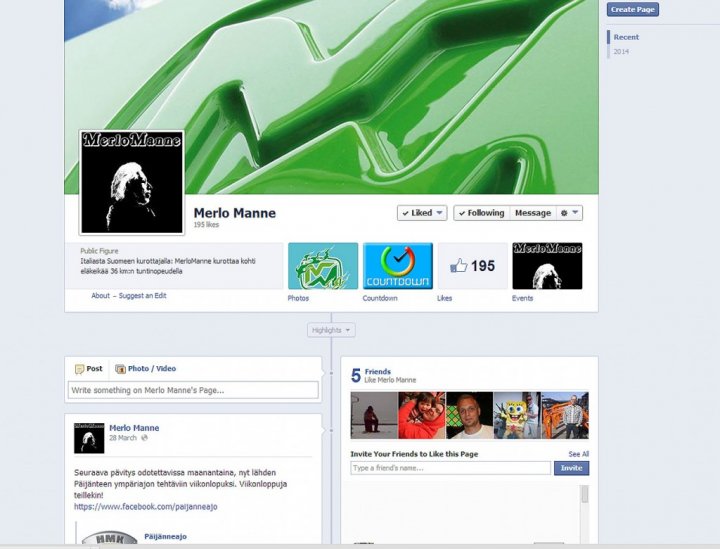This screenshot has height=549, width=720.
Task: Select Recent in the timeline navigation
Action: (x=626, y=37)
